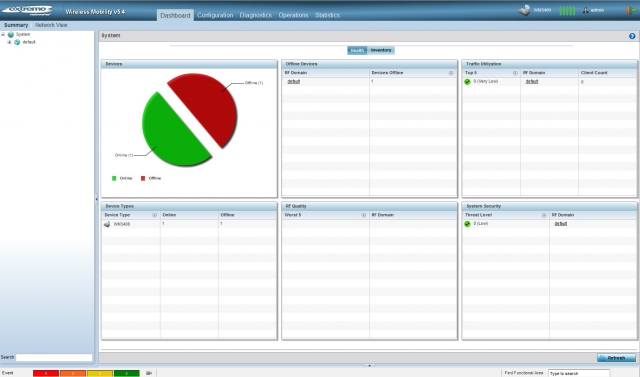The image size is (640, 377).
Task: Open Devices Offline column sort menu
Action: tap(451, 73)
